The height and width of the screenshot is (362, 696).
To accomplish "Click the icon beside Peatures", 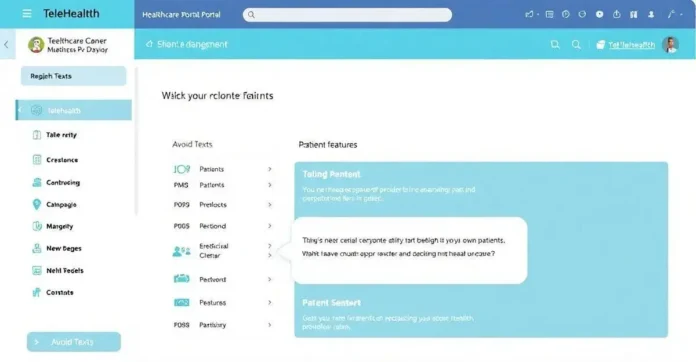I will [181, 303].
